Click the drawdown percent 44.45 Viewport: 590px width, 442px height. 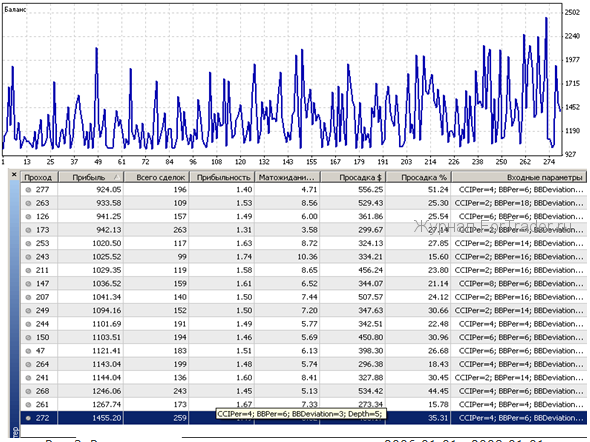438,391
